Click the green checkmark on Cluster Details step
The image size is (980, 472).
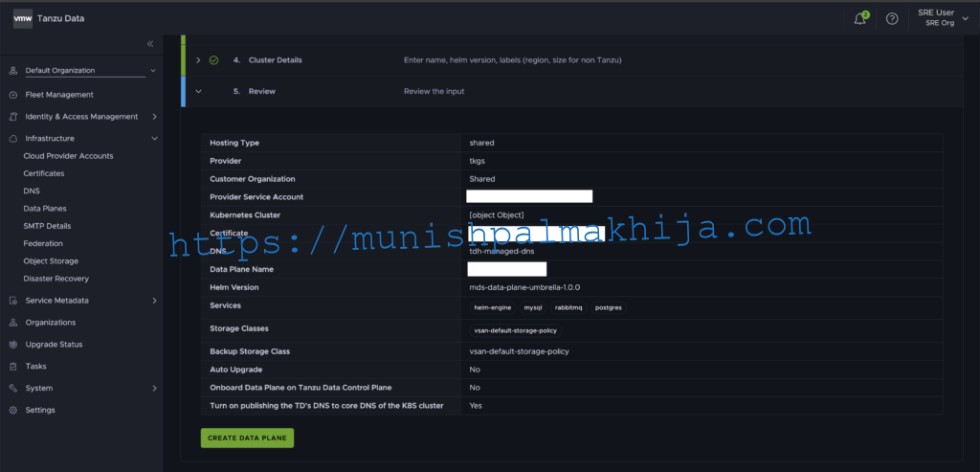pyautogui.click(x=213, y=60)
